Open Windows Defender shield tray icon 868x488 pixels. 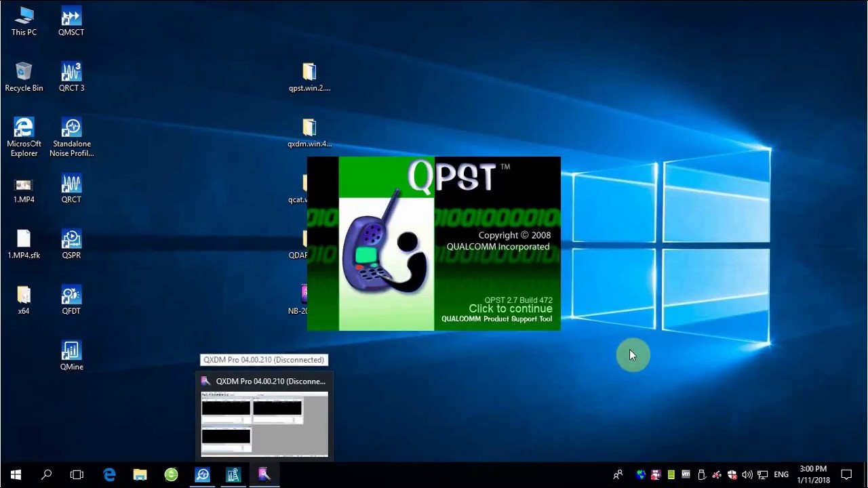[x=732, y=474]
